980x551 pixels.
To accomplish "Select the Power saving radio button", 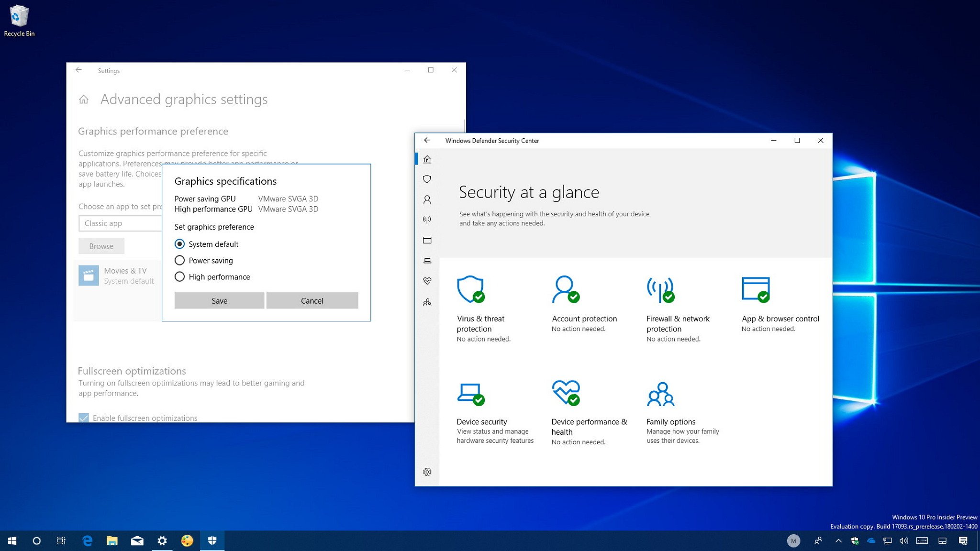I will (179, 260).
